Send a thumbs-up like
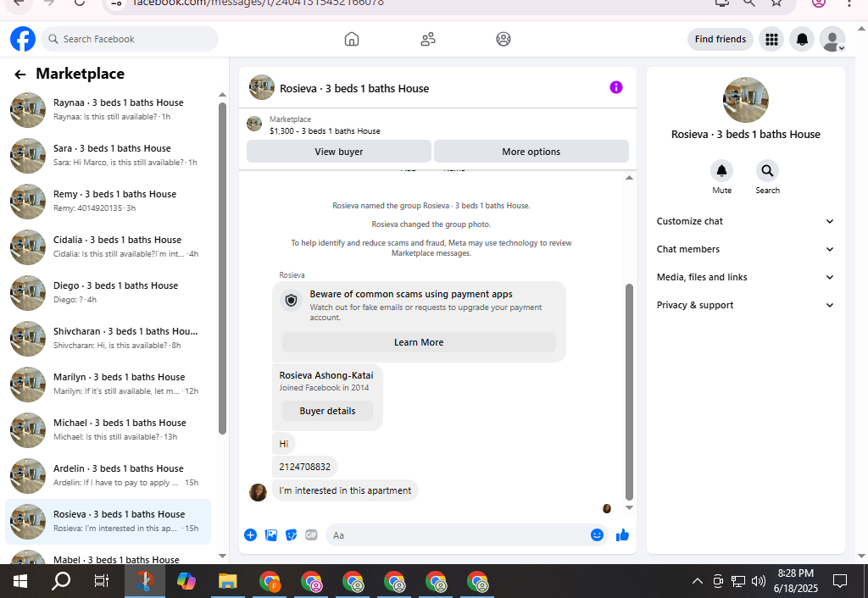This screenshot has height=598, width=868. 622,535
